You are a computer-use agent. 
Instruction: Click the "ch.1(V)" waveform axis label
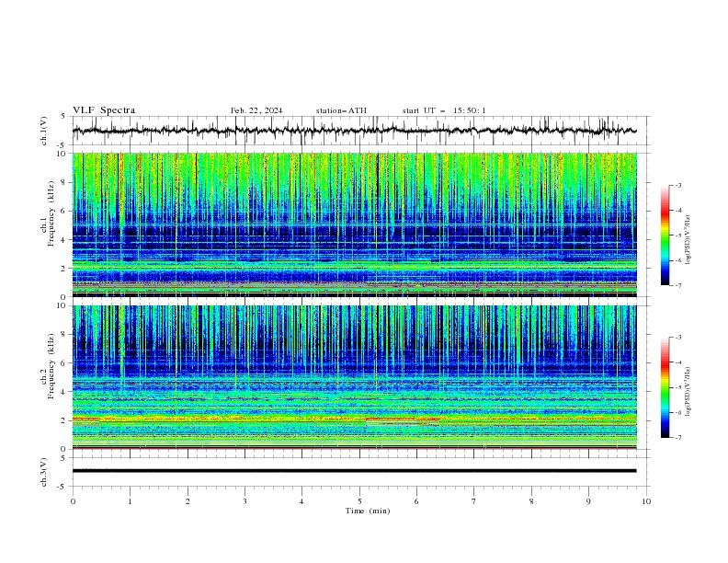click(x=44, y=131)
